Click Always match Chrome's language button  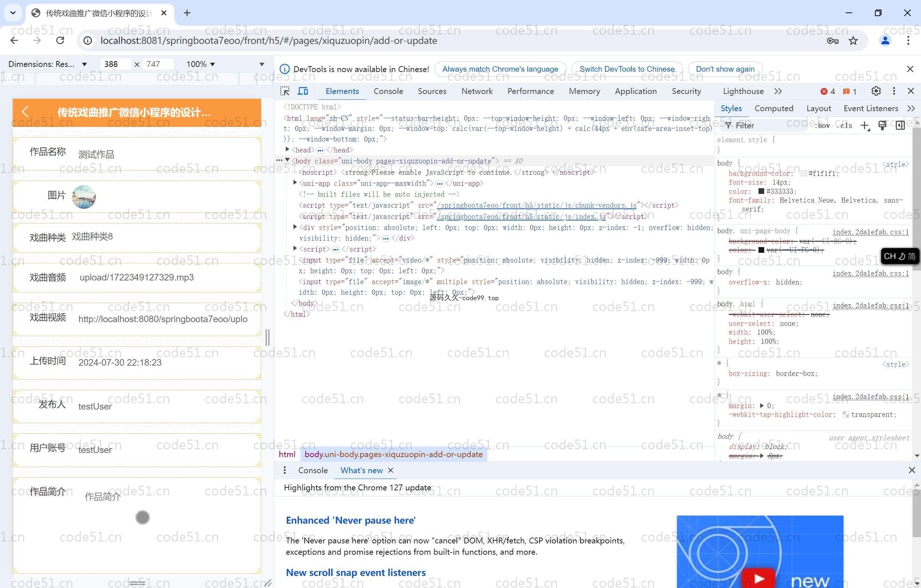click(500, 69)
